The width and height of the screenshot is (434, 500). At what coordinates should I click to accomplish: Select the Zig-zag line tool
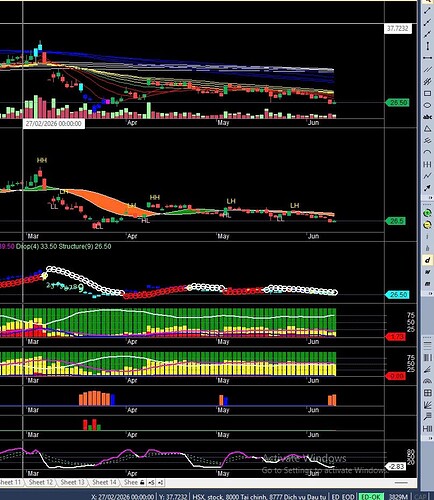[427, 176]
